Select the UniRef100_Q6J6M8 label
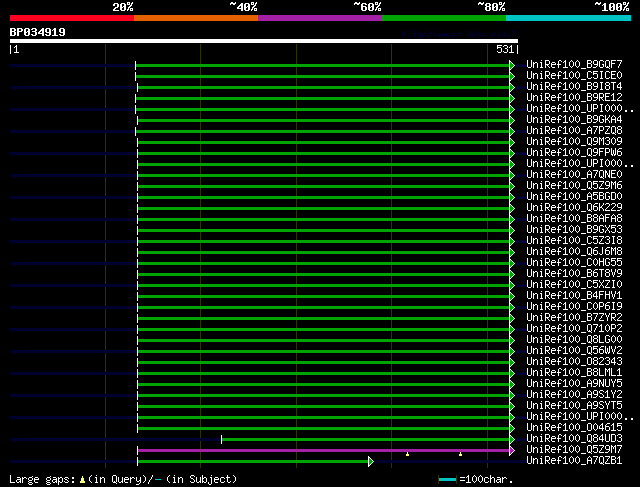 (574, 252)
